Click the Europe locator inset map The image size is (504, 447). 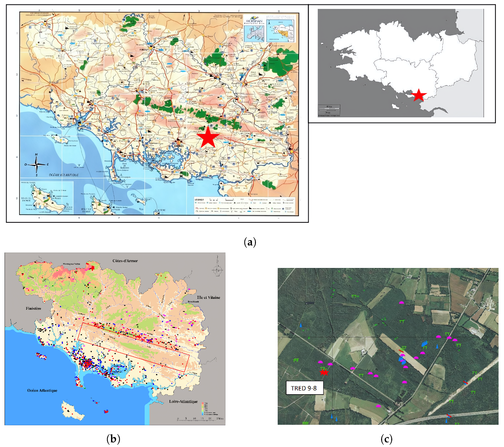click(x=254, y=34)
